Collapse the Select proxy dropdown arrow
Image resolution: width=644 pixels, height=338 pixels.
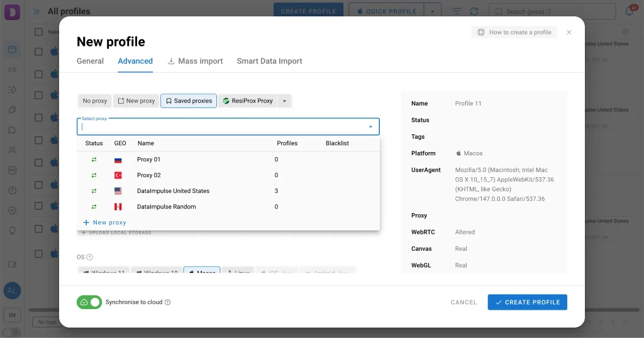click(x=370, y=126)
